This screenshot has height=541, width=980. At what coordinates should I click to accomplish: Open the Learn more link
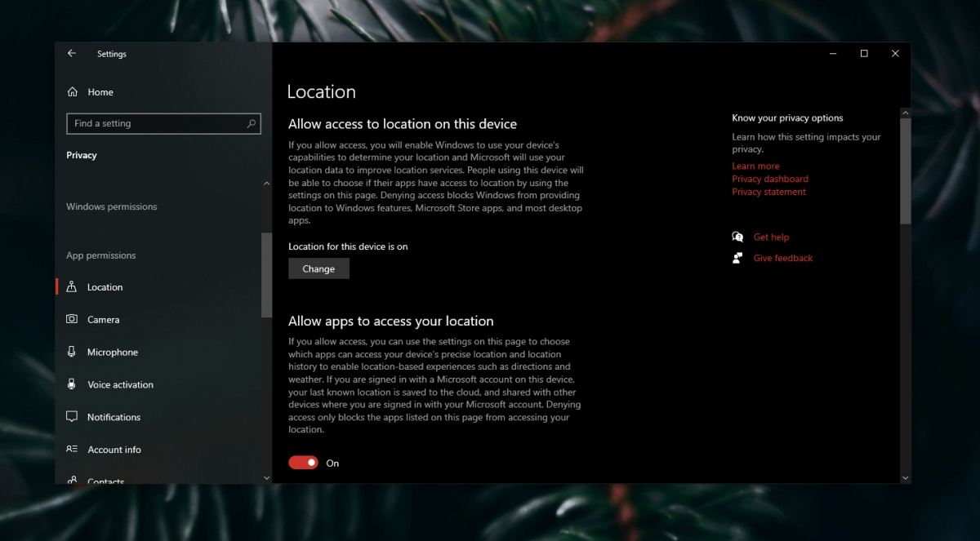[755, 166]
